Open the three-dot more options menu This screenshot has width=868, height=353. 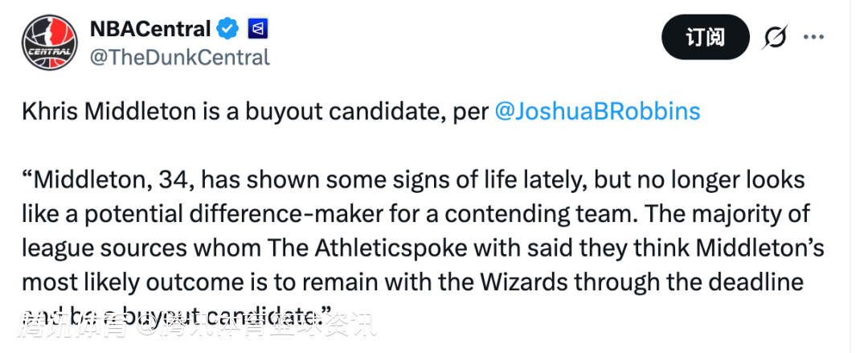[x=814, y=37]
